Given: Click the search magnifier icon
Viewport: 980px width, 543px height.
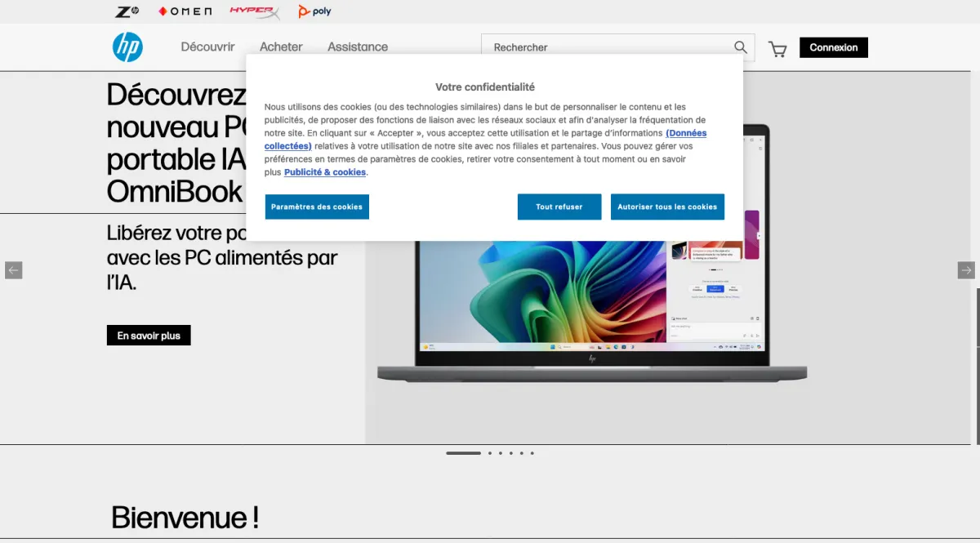Looking at the screenshot, I should pyautogui.click(x=741, y=47).
